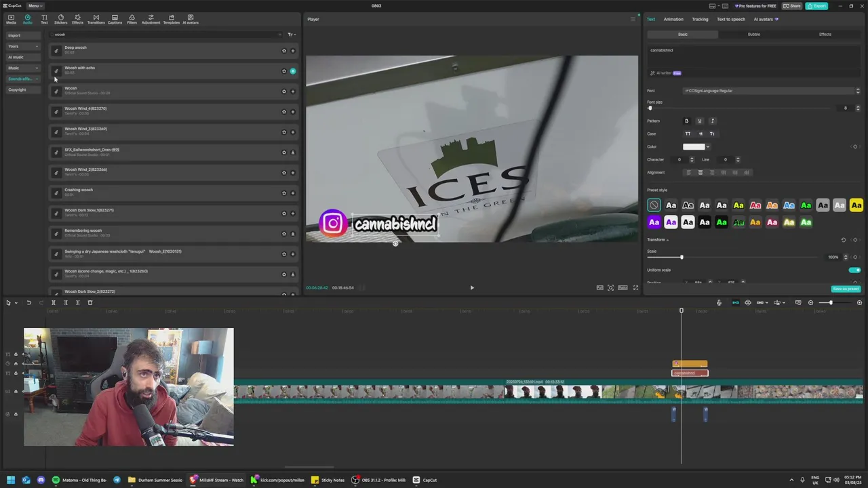Switch to the Effects sub-tab in text panel

click(x=825, y=34)
